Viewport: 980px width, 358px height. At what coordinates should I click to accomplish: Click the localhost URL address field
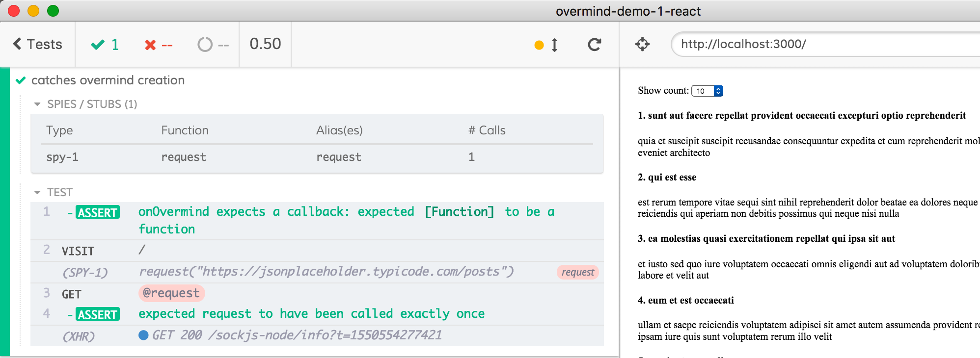click(825, 44)
